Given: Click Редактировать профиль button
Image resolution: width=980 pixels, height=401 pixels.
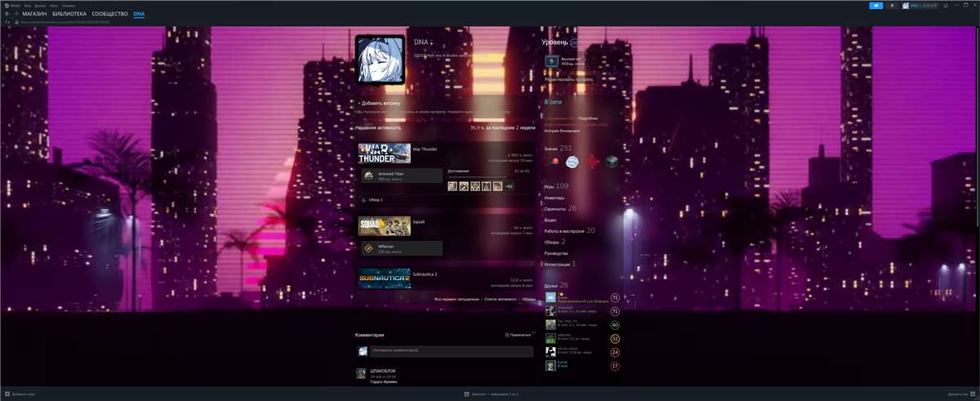Looking at the screenshot, I should coord(568,79).
